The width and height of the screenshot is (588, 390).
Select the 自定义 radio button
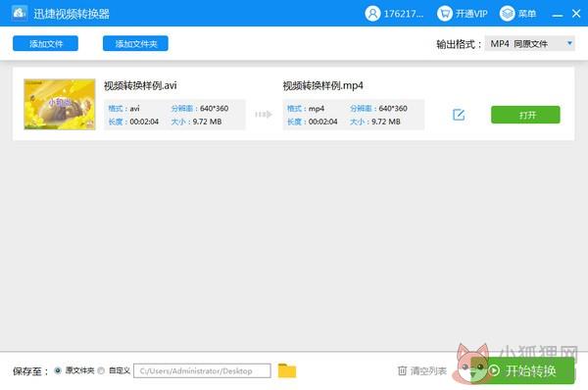pos(101,370)
